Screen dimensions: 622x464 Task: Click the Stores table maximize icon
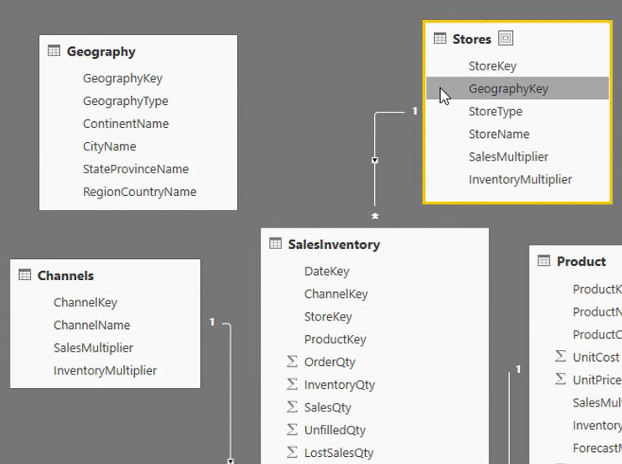(505, 38)
